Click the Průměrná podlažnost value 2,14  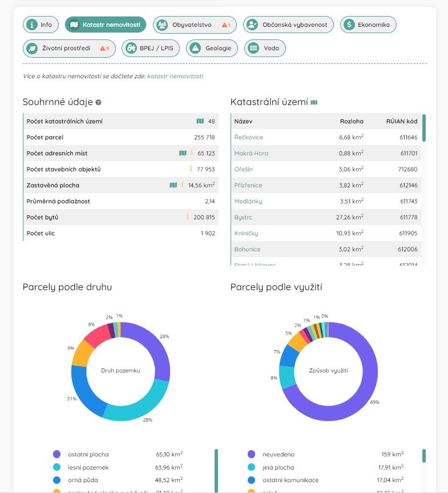pos(210,201)
